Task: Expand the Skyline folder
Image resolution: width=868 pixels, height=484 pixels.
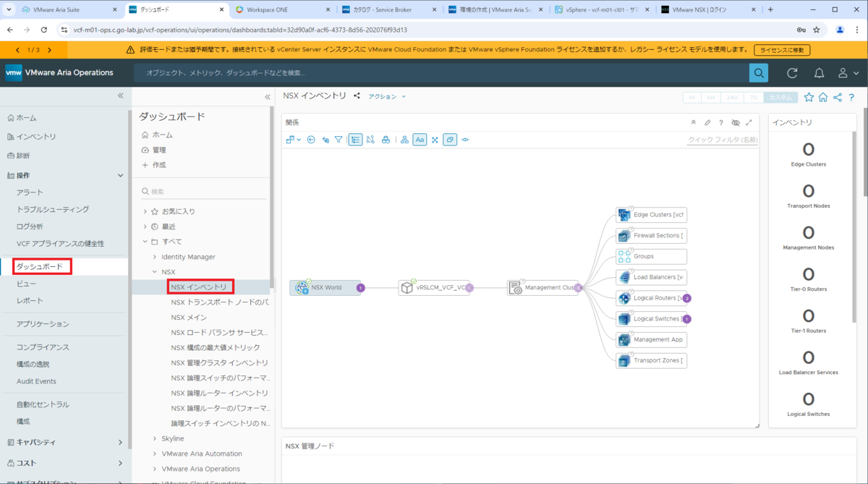Action: 155,438
